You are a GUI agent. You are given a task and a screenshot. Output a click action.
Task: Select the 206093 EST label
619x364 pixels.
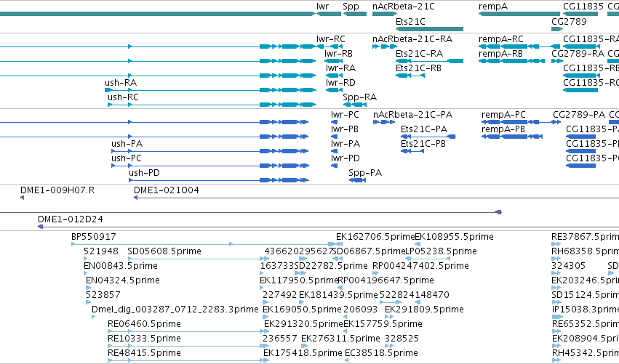[x=361, y=310]
